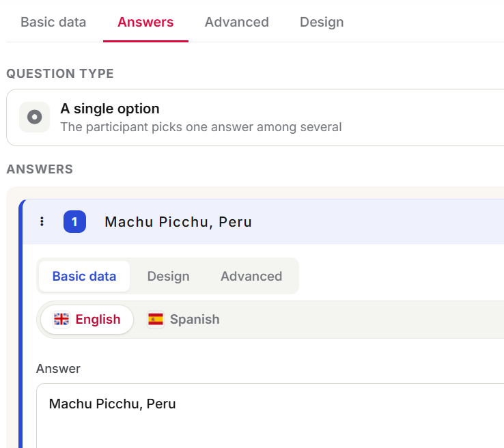Screen dimensions: 504x448
Task: Switch answer language to Spanish
Action: tap(184, 320)
